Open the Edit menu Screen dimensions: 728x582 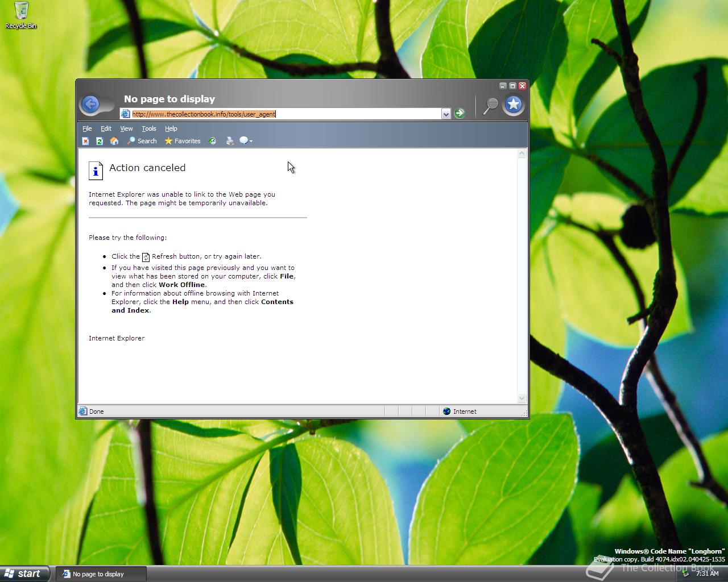pyautogui.click(x=106, y=128)
